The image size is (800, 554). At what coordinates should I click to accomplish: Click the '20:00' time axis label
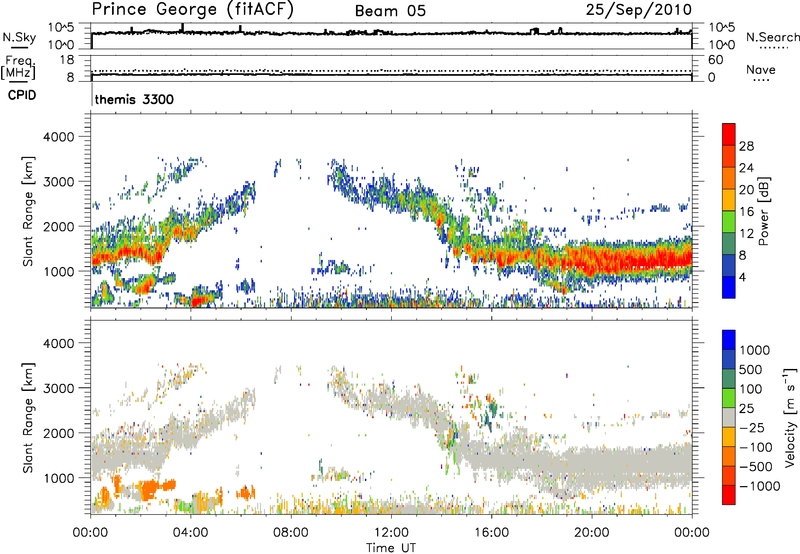pos(591,533)
